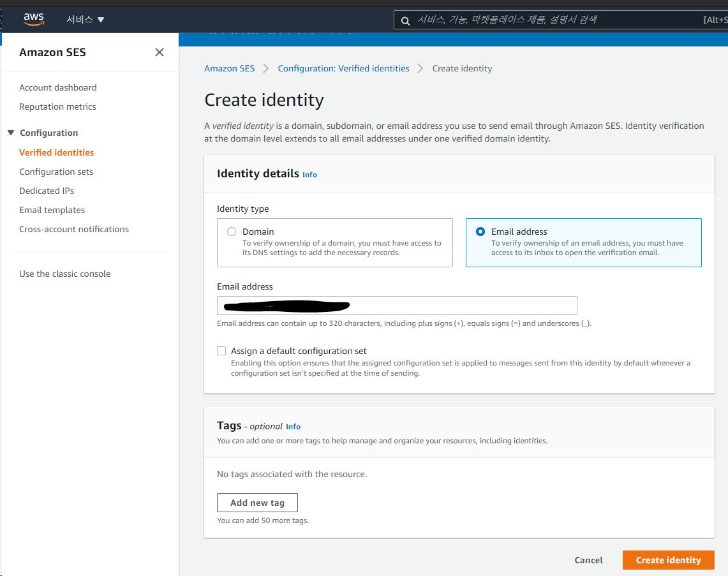
Task: Focus the AWS services search box
Action: 560,20
